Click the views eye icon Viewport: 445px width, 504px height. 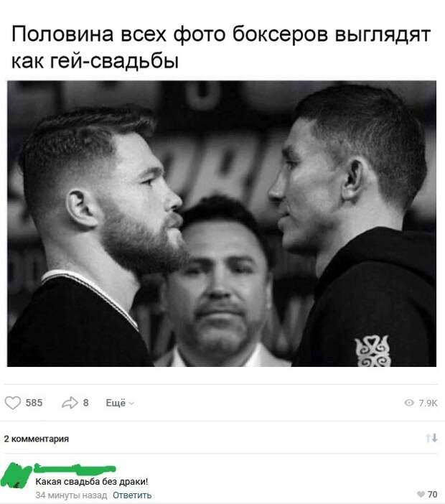[x=409, y=403]
